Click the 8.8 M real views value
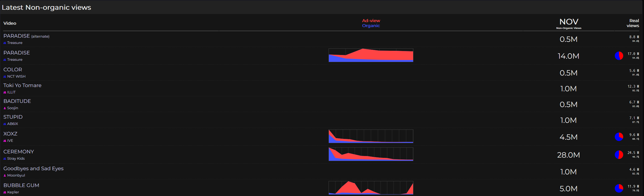The image size is (644, 196). click(x=634, y=37)
